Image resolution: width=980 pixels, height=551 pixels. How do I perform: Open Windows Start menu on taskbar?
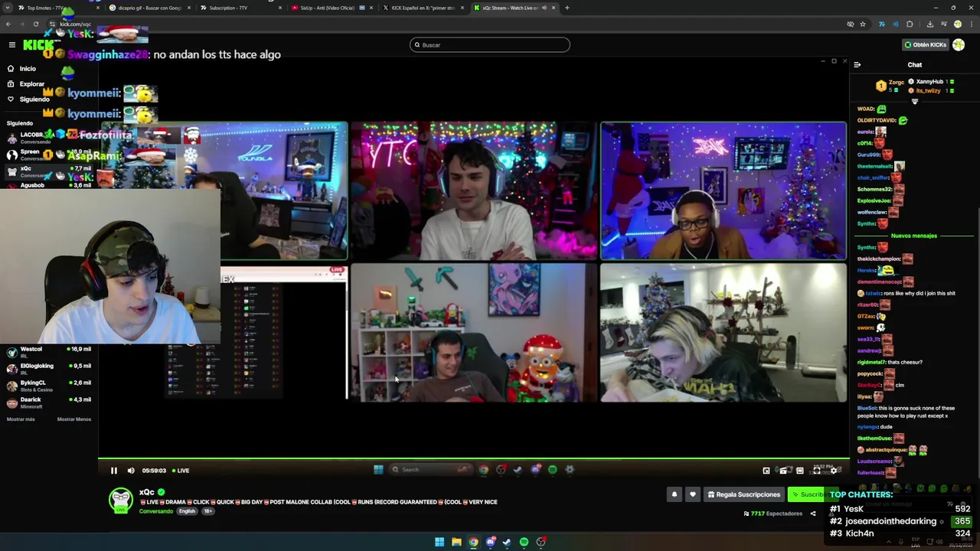(439, 542)
